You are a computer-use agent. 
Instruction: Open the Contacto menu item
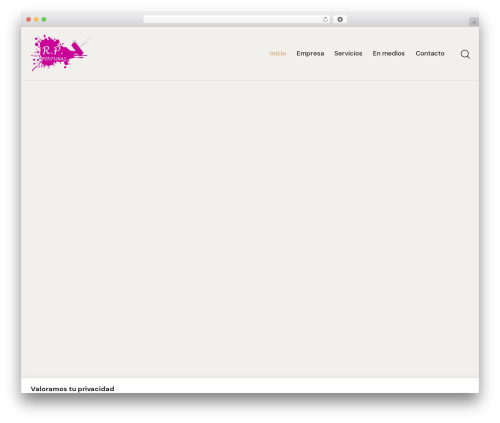(430, 53)
